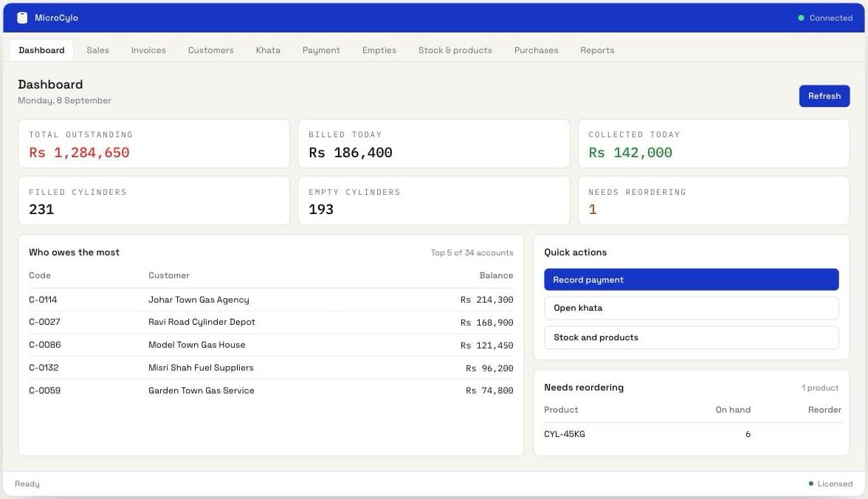
Task: Select Garden Town Gas Service customer name
Action: tap(201, 390)
